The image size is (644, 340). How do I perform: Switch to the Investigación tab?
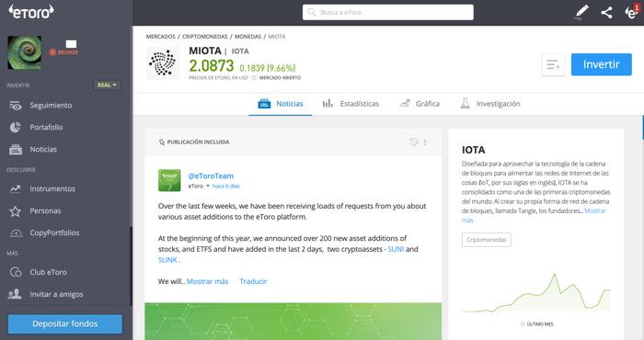pyautogui.click(x=490, y=104)
